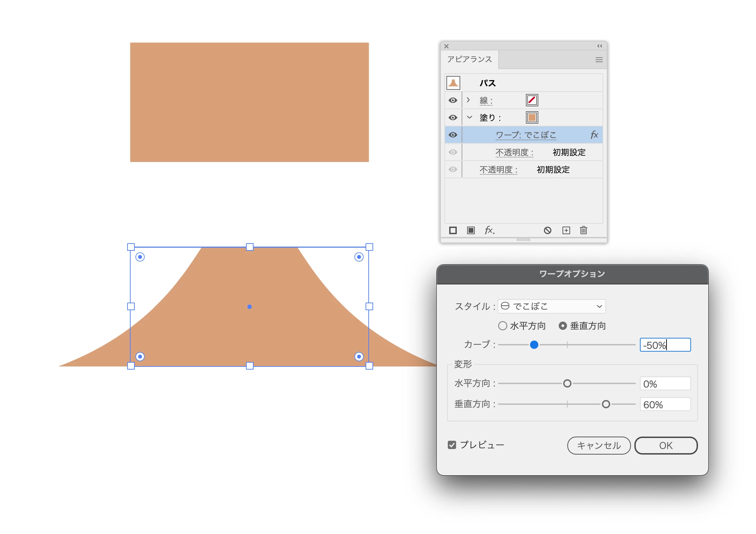Toggle visibility of the ワープ: でこぼこ effect

click(x=453, y=135)
